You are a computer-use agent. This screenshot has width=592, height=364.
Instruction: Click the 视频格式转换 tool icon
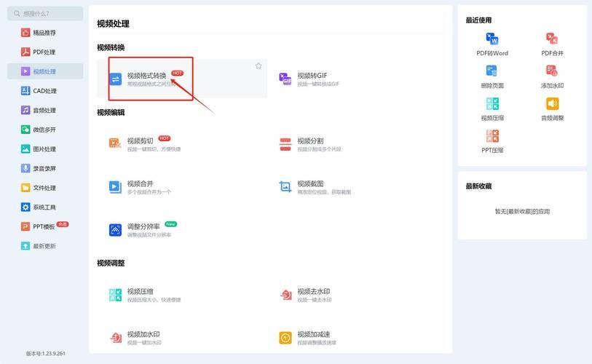click(x=116, y=79)
